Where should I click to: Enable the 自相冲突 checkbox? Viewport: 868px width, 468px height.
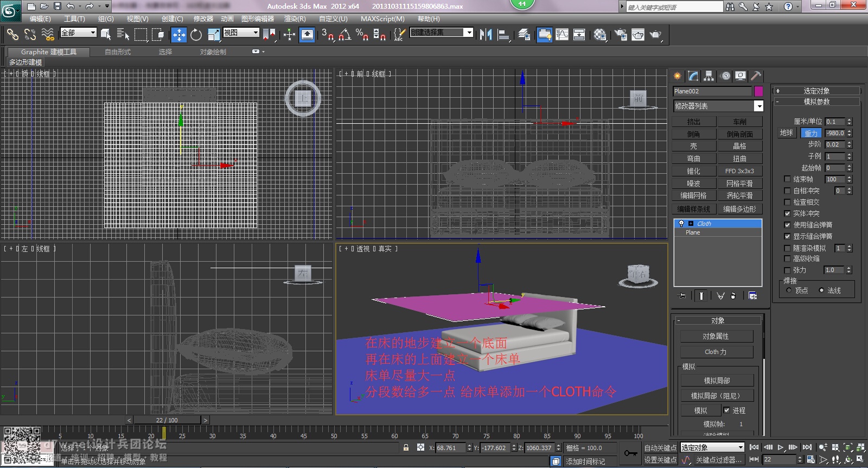tap(787, 191)
